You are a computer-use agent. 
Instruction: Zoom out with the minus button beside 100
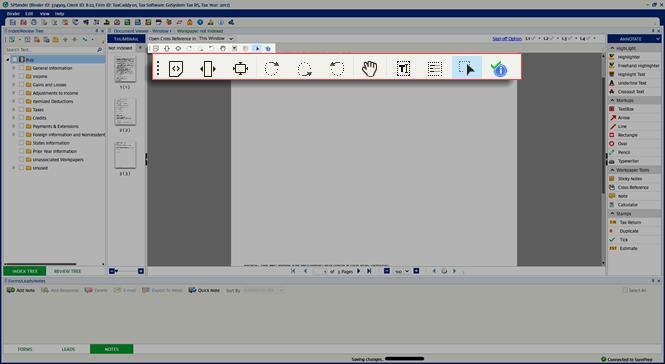[x=387, y=271]
